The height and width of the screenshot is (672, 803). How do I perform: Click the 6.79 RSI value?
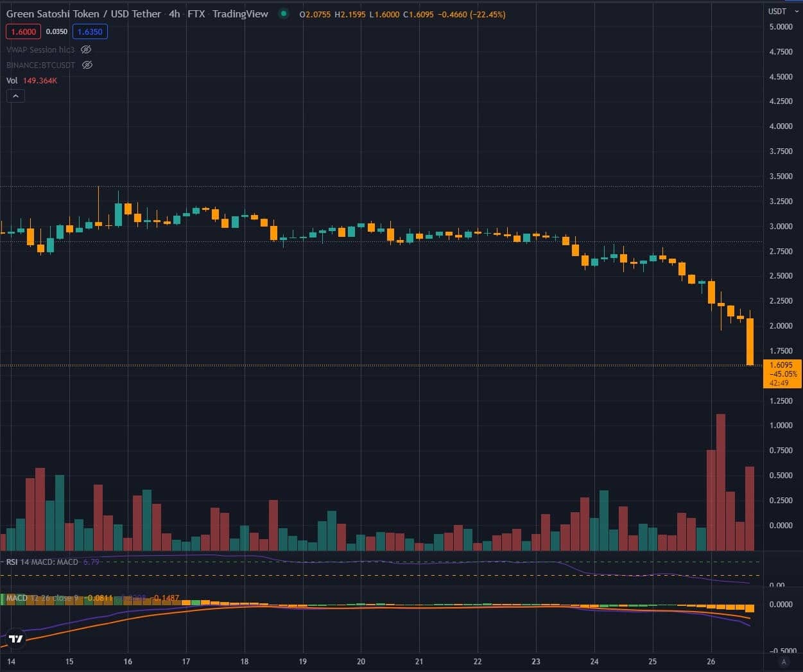[91, 562]
